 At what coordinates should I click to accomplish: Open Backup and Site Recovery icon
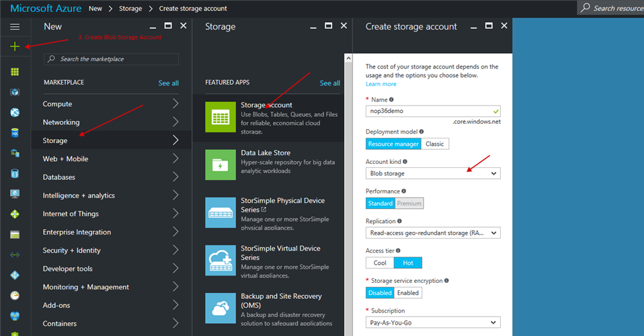(x=220, y=308)
